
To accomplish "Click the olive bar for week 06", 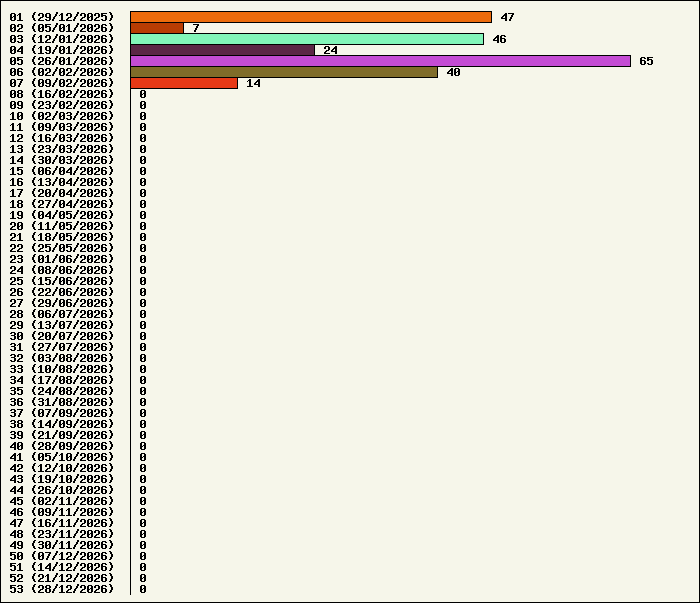I will (284, 72).
